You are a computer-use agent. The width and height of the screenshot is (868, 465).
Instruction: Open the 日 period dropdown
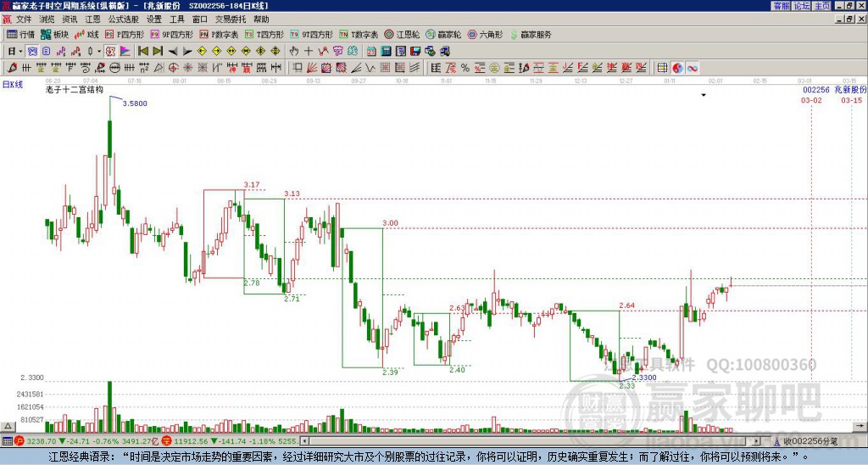[x=15, y=51]
